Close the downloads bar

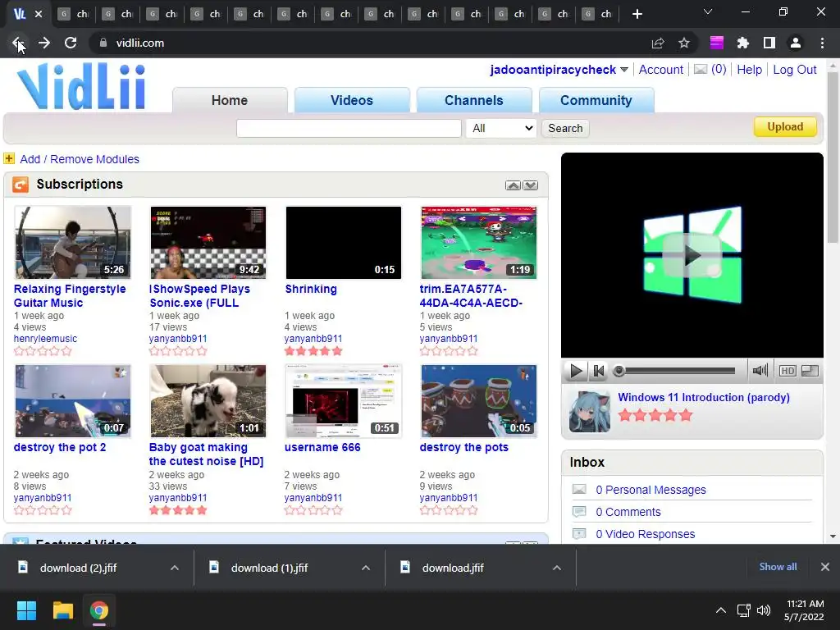click(x=825, y=567)
